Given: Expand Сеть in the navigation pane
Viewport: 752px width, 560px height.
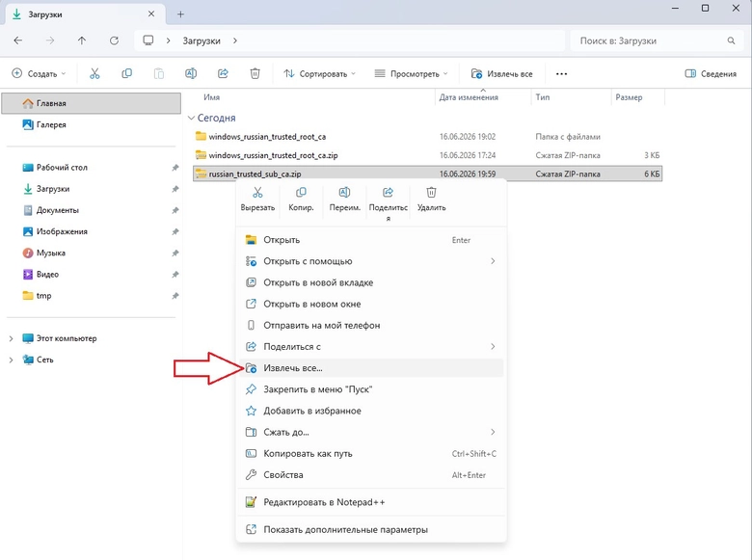Looking at the screenshot, I should [x=11, y=360].
